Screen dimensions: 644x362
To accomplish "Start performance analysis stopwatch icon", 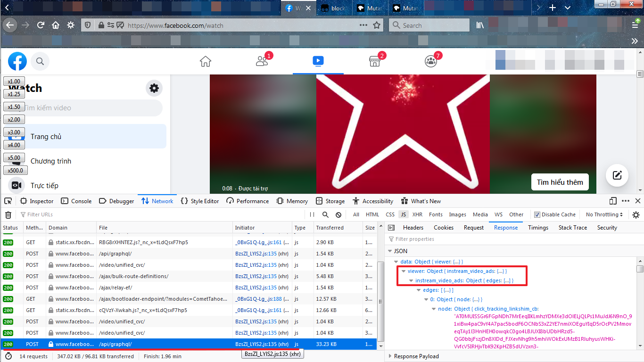I will tap(8, 356).
